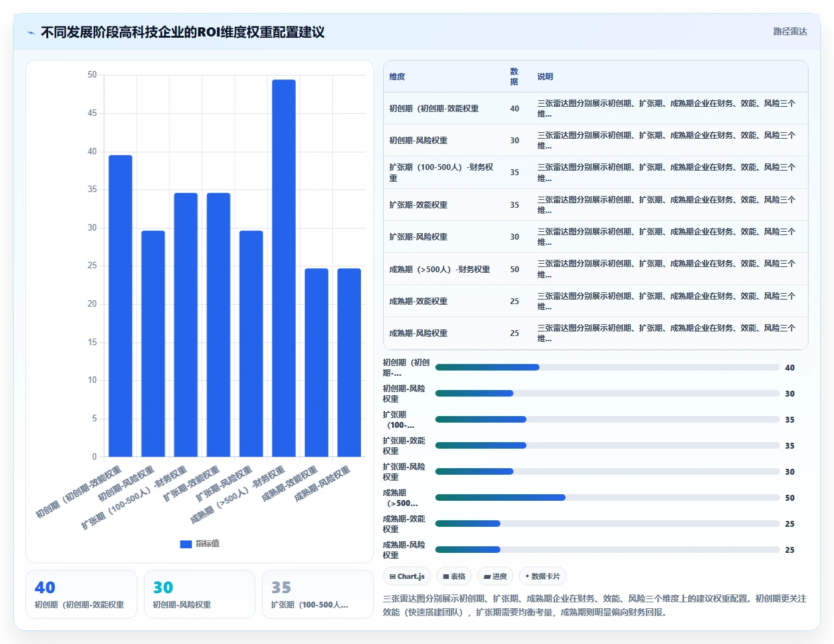Select table row 初创期-风险权重

pos(596,140)
